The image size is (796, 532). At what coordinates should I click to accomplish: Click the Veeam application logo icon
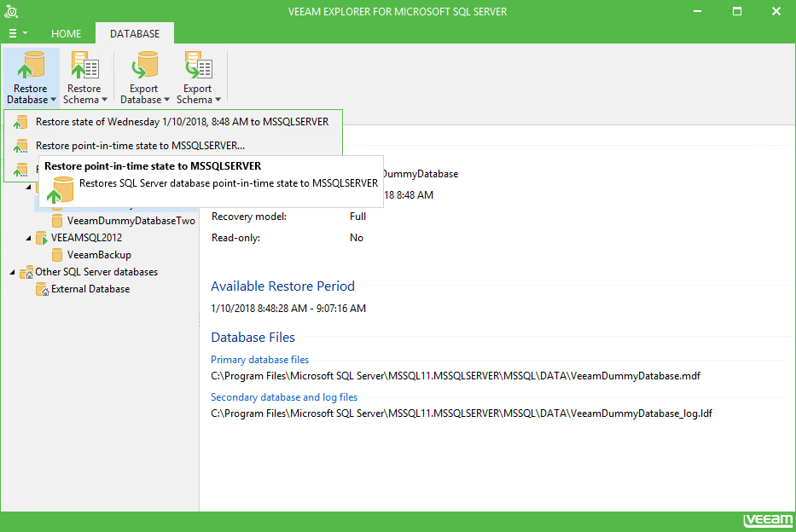tap(11, 11)
